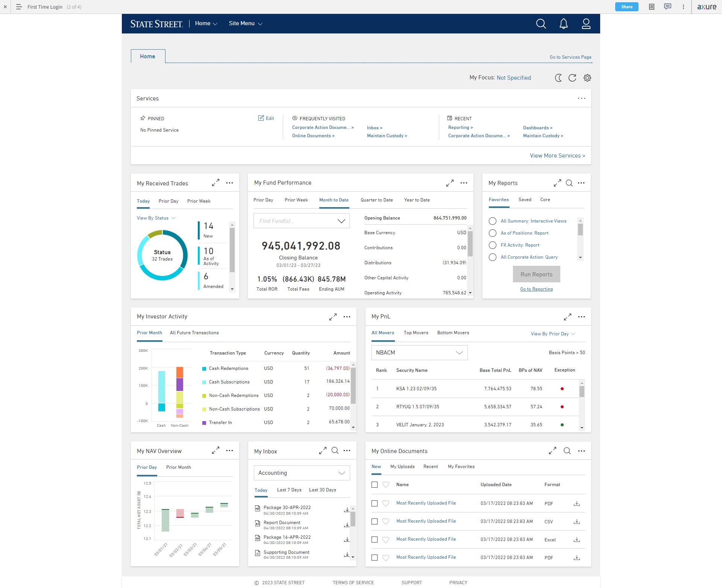The width and height of the screenshot is (722, 588).
Task: Click the purple Transfer In legend swatch
Action: coord(204,423)
